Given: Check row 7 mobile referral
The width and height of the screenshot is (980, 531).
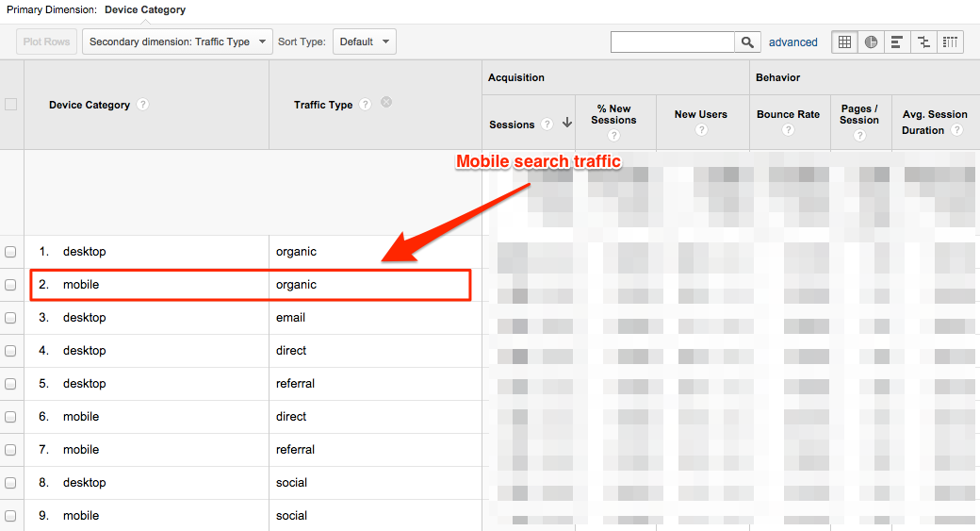Looking at the screenshot, I should point(10,450).
